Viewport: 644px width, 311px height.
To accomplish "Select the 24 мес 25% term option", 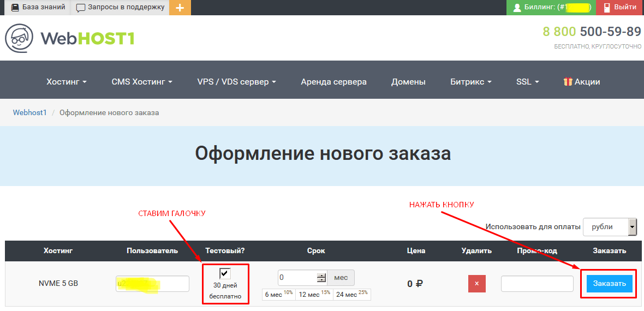I will pos(351,294).
